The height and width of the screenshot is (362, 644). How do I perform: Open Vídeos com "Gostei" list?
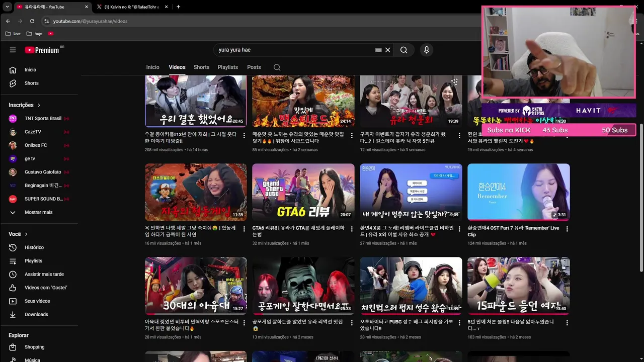pyautogui.click(x=45, y=288)
